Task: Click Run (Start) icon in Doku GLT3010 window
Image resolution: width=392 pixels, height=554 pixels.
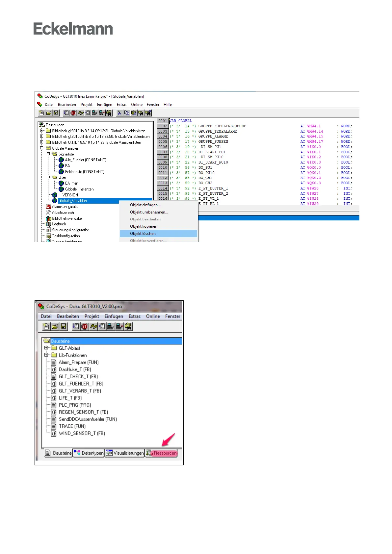Action: point(76,326)
